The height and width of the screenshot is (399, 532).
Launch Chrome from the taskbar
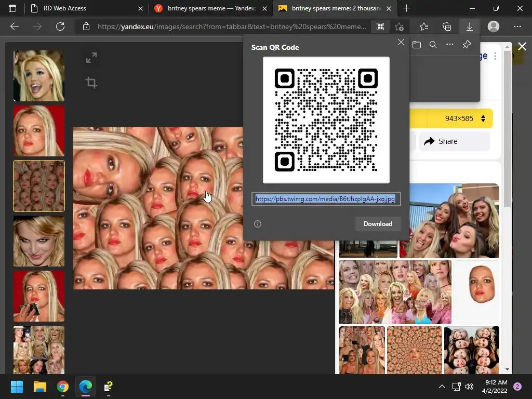pyautogui.click(x=63, y=387)
